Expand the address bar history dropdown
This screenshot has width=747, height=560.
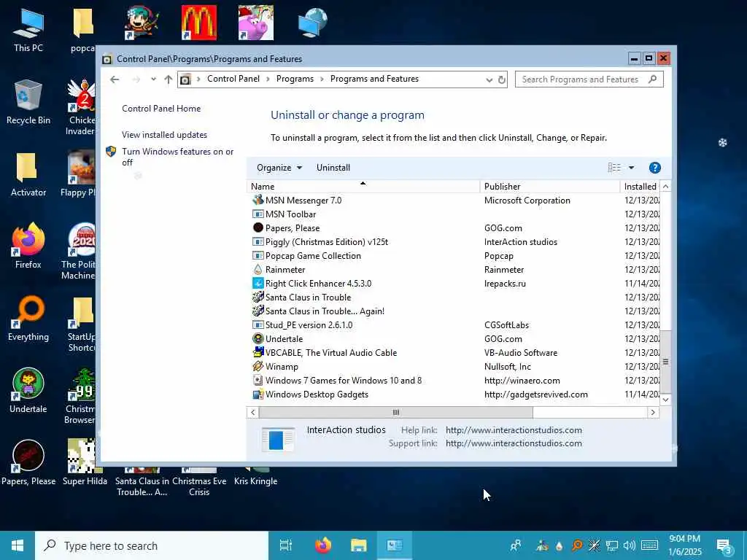click(x=489, y=80)
